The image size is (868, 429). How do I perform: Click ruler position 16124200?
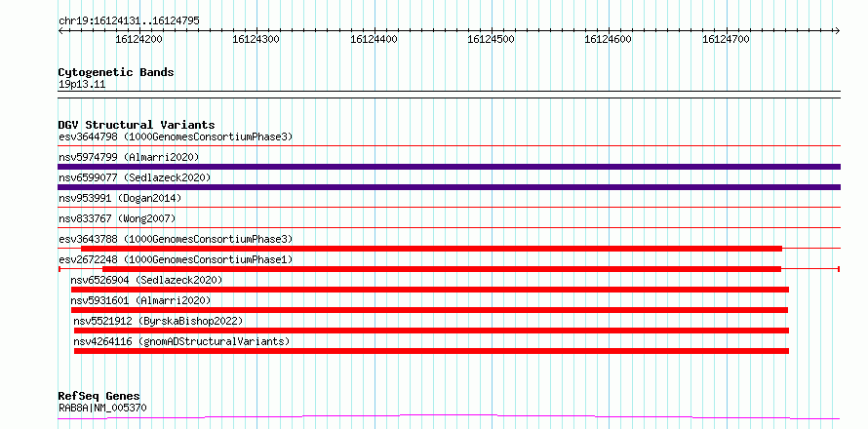138,39
